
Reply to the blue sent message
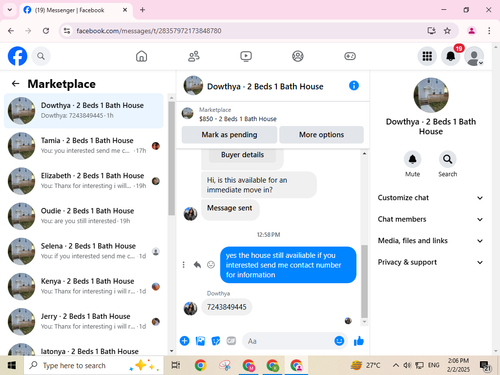coord(197,265)
